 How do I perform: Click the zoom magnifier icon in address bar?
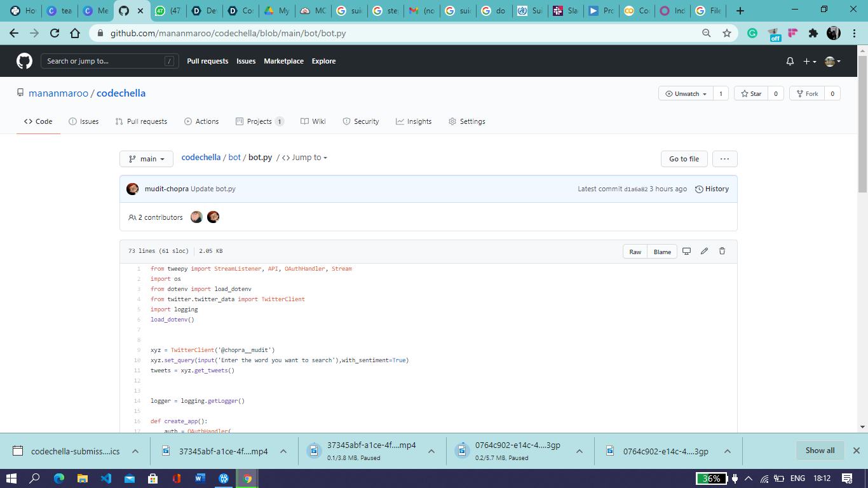[707, 33]
